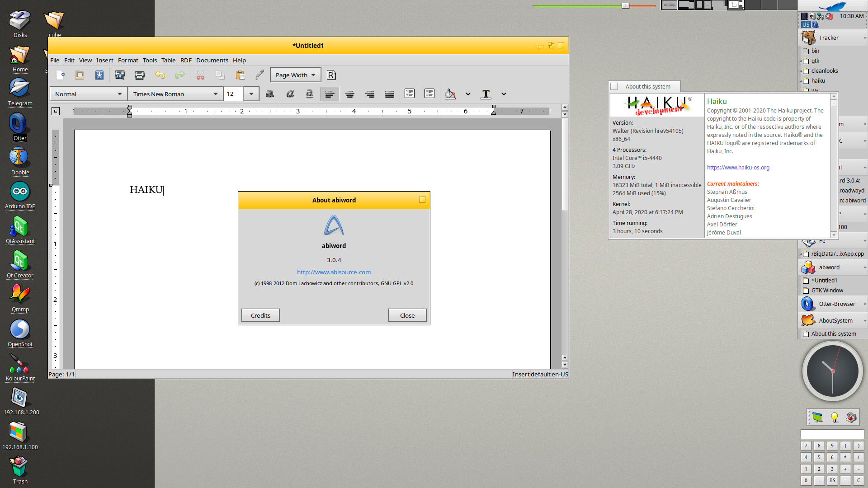Select the Trash desktop icon

click(x=19, y=470)
